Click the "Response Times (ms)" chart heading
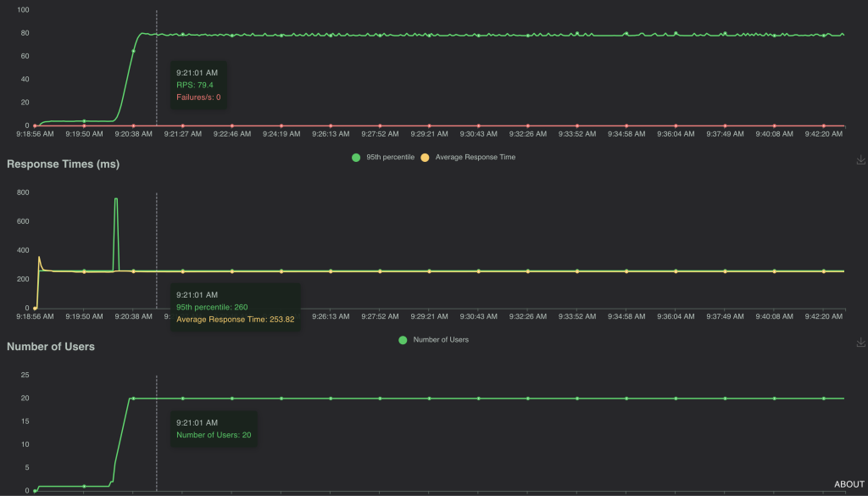 click(63, 164)
